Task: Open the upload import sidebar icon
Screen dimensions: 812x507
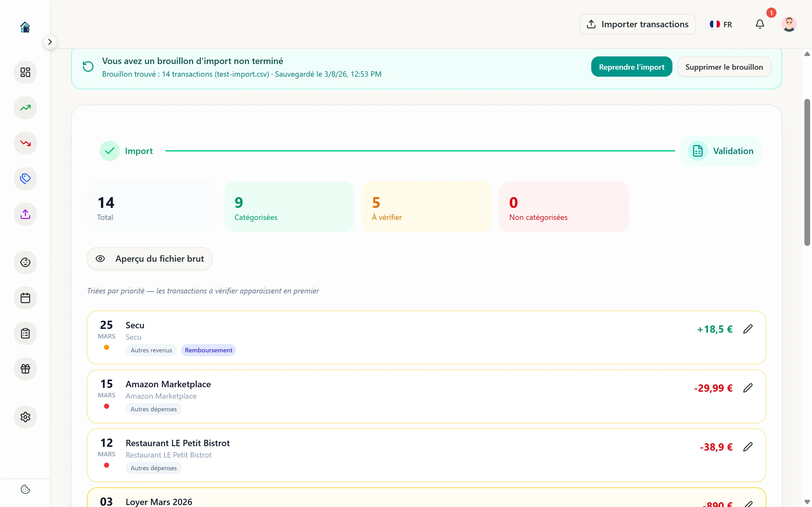Action: [25, 214]
